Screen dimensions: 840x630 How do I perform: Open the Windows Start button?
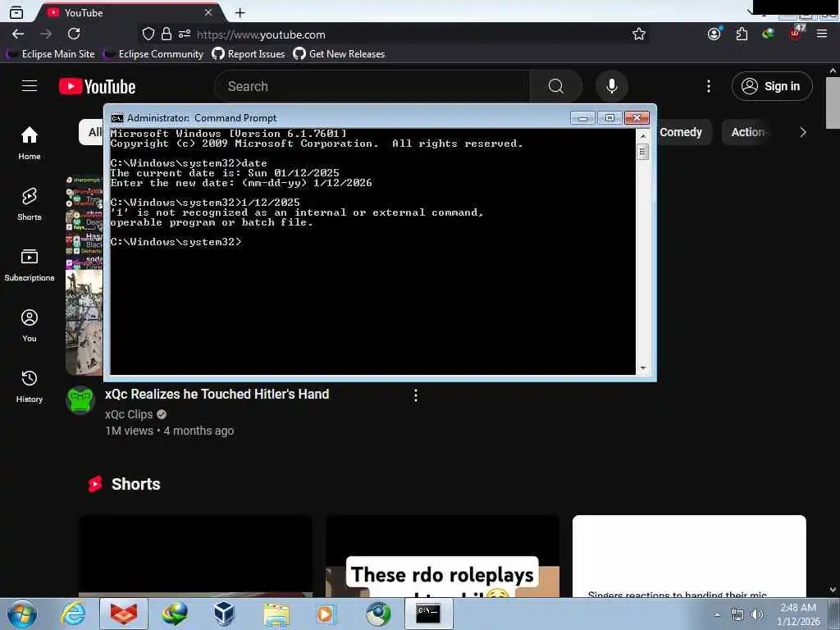coord(22,614)
